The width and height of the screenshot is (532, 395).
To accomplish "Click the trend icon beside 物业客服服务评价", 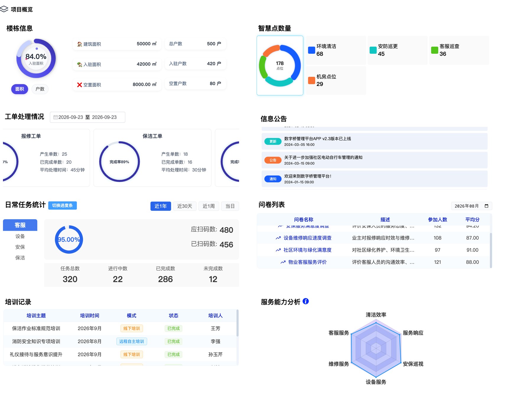I will pyautogui.click(x=283, y=262).
